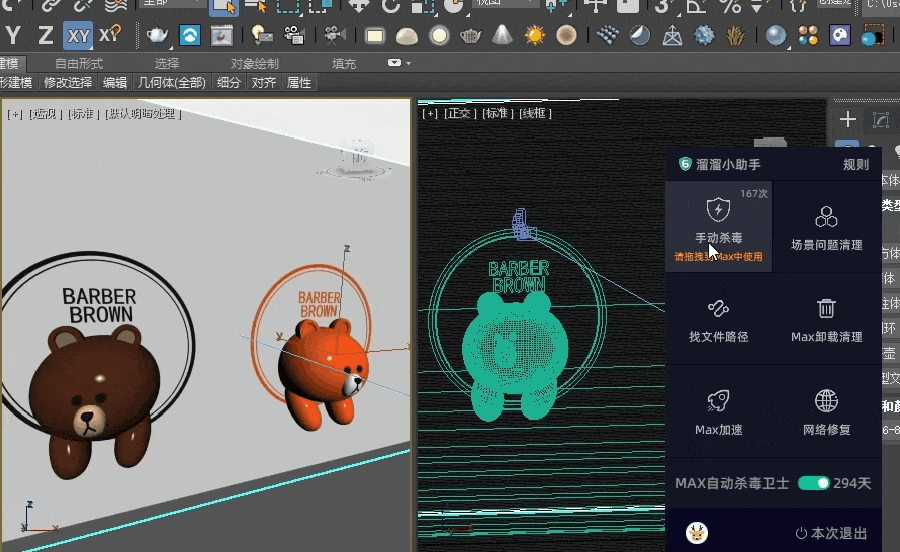Click the teapot render setup icon
This screenshot has height=552, width=900.
click(158, 36)
